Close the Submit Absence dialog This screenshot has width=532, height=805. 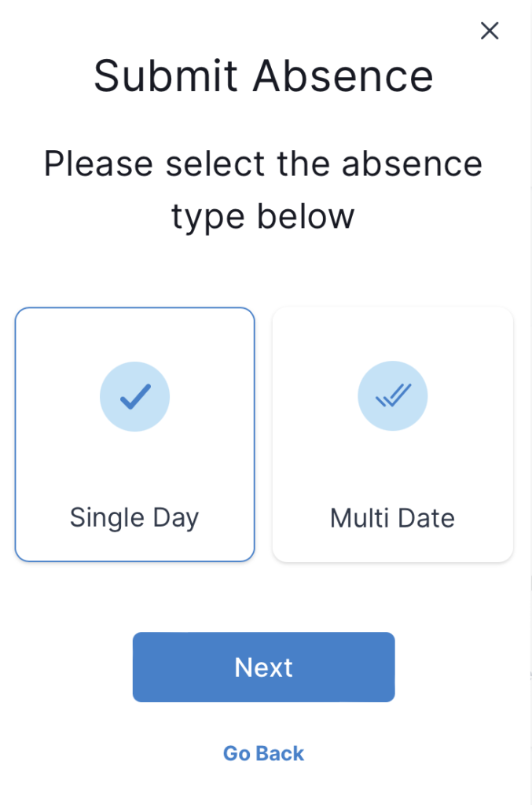[x=490, y=31]
